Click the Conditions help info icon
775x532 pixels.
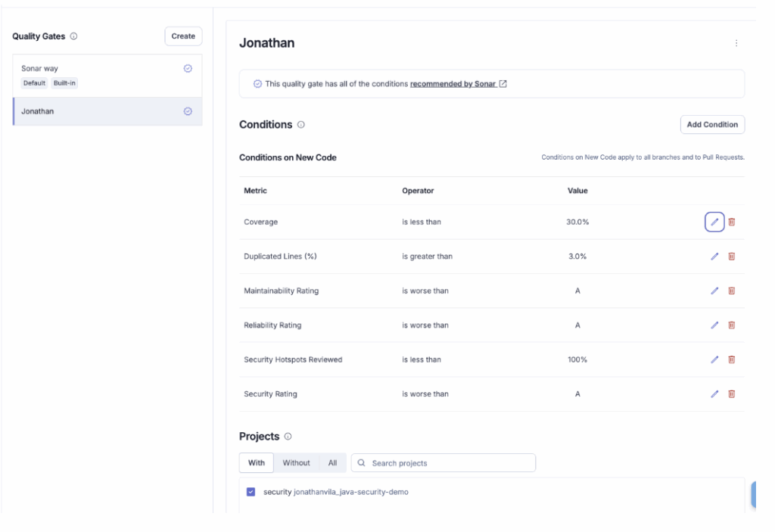301,125
